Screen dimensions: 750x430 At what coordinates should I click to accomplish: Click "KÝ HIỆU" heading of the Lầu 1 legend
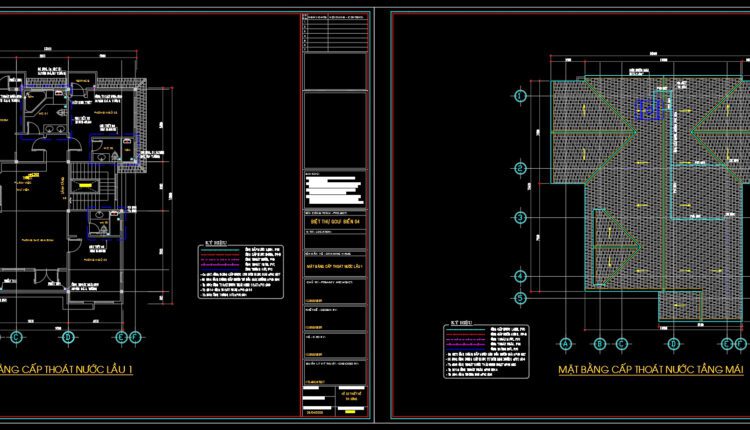[x=216, y=243]
